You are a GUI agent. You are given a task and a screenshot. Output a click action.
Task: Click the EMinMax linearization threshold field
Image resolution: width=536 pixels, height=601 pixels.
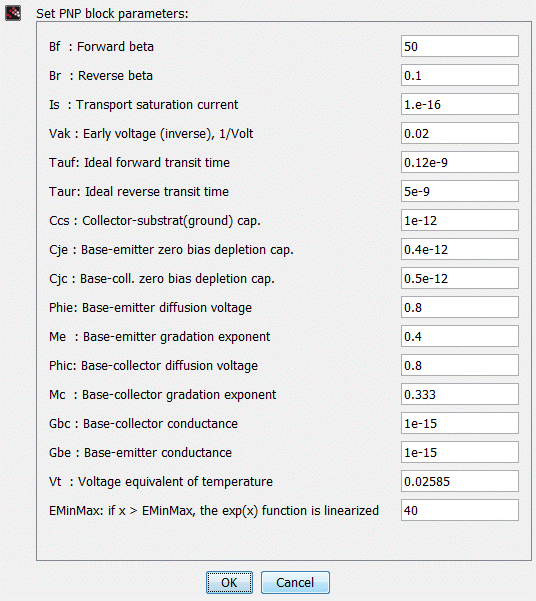[x=460, y=510]
